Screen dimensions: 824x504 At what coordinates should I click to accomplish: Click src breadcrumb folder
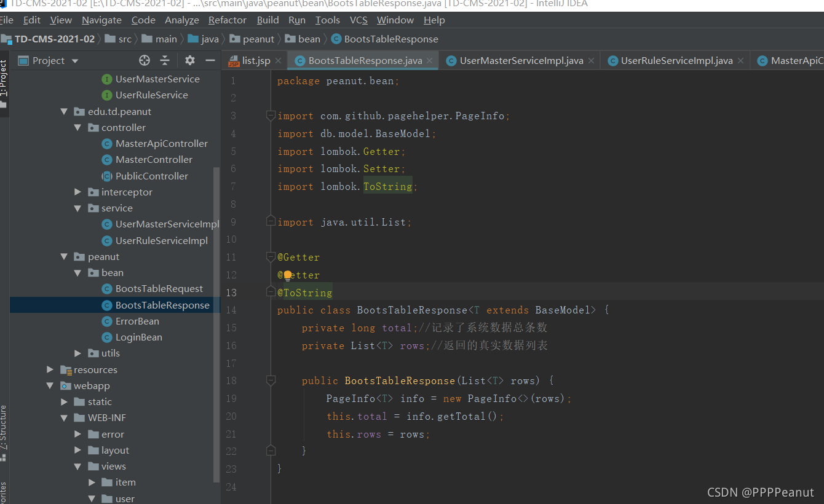pos(118,39)
